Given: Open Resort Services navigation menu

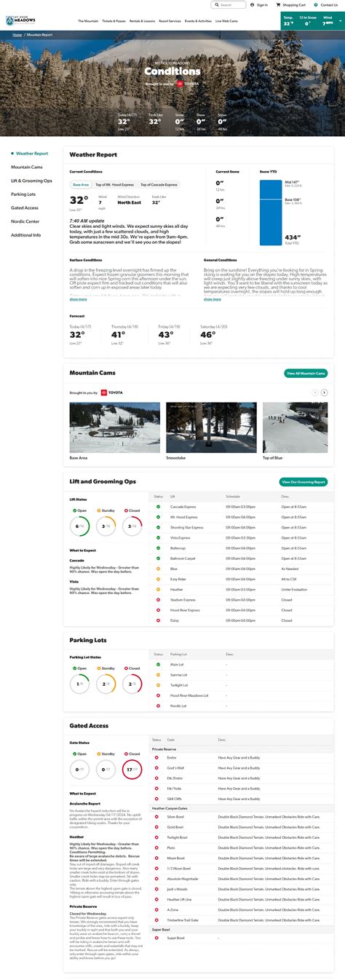Looking at the screenshot, I should click(x=170, y=22).
